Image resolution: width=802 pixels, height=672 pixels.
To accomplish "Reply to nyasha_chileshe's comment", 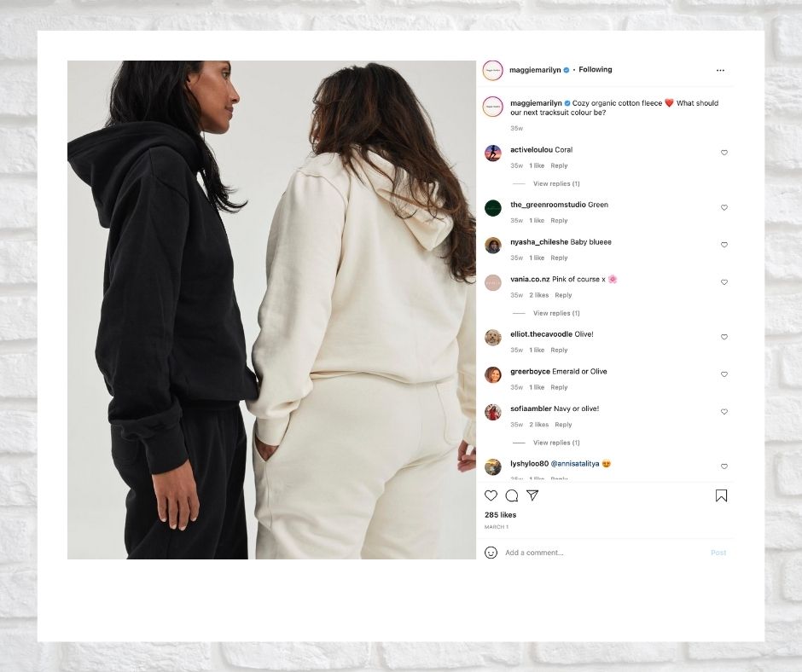I will click(x=559, y=258).
